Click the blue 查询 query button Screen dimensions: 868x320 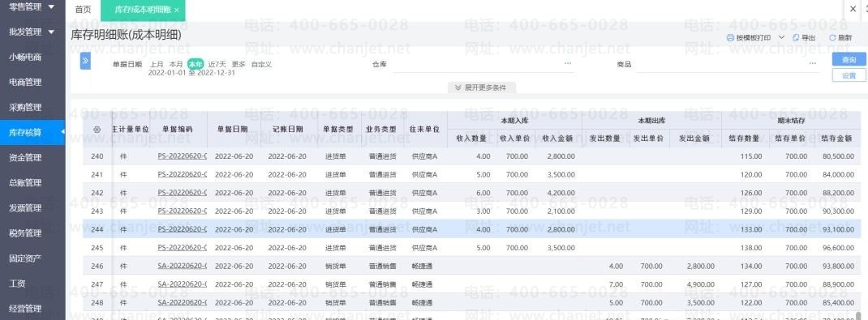point(849,60)
